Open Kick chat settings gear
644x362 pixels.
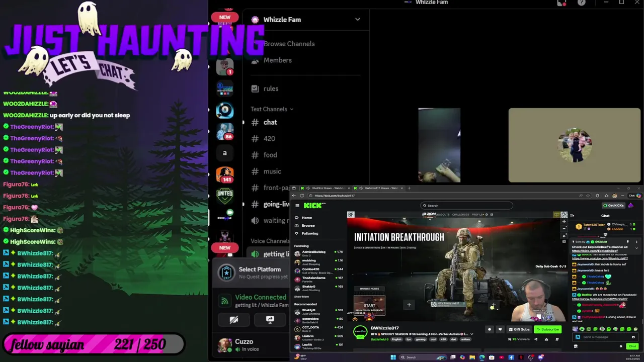tap(621, 346)
